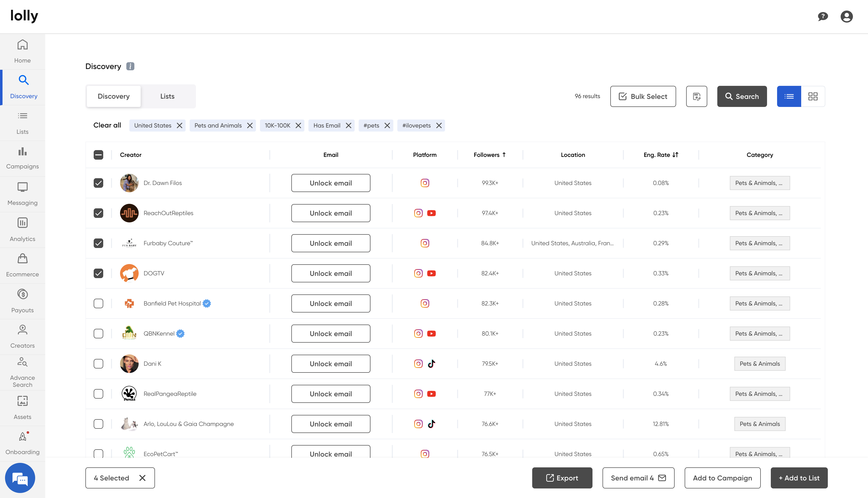The image size is (868, 498).
Task: Switch to the Lists tab
Action: pyautogui.click(x=167, y=96)
